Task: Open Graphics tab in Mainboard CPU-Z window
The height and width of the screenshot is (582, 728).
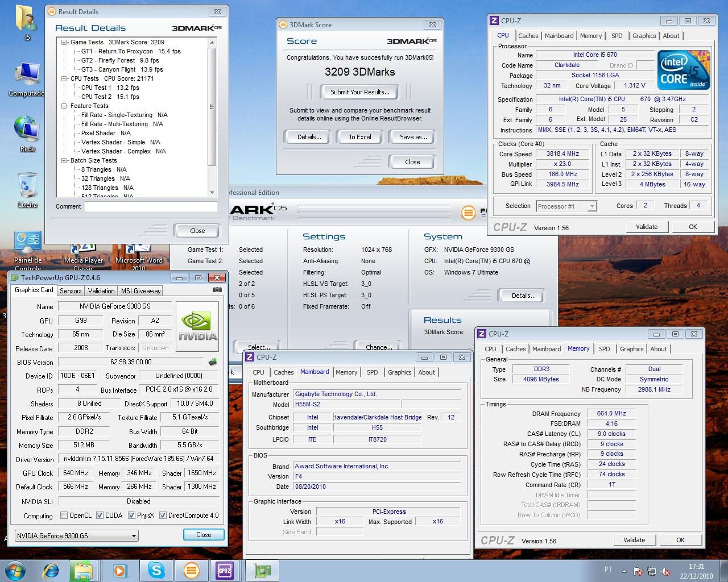Action: point(399,372)
